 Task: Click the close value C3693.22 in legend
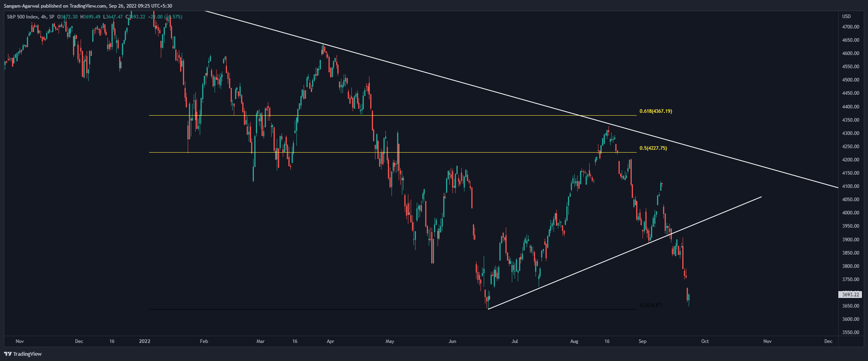[x=135, y=17]
